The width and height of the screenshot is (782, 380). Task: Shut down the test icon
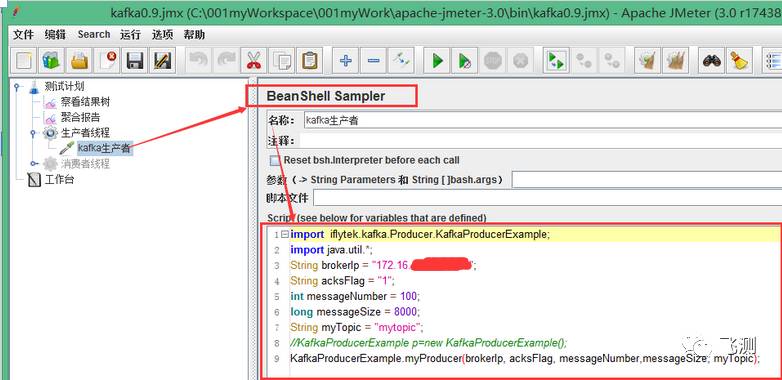pos(520,61)
